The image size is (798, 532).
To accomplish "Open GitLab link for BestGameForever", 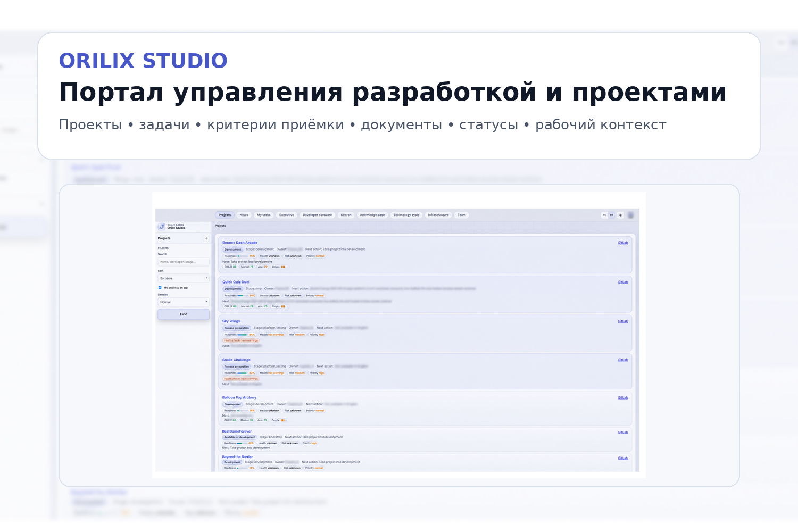I will point(623,432).
